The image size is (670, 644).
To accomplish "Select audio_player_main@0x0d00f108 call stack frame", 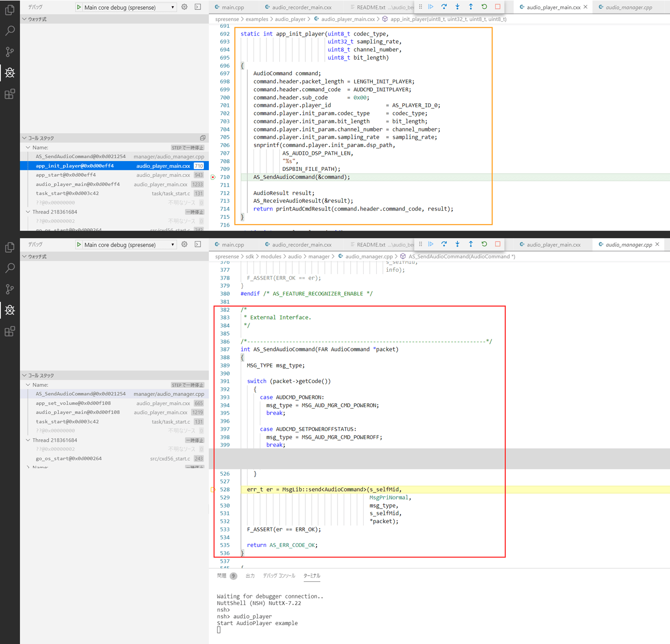I will [x=115, y=412].
